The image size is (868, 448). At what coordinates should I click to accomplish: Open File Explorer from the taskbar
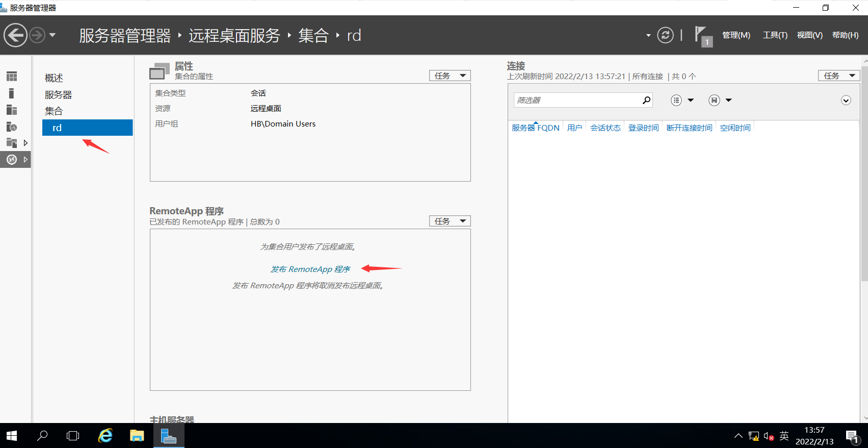pos(137,436)
